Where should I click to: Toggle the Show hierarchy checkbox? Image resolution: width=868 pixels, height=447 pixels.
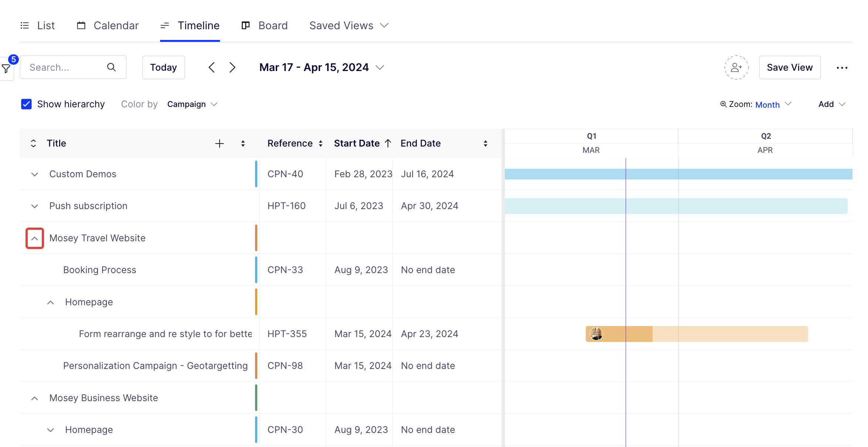click(26, 104)
